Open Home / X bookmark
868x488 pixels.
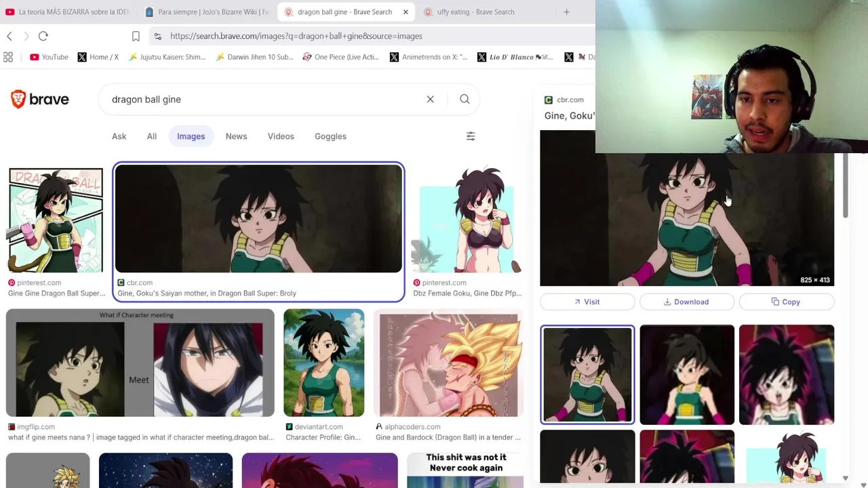pos(98,57)
